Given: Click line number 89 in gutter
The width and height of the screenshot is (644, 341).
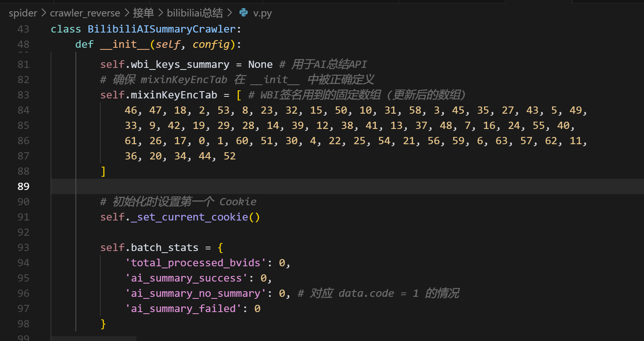Looking at the screenshot, I should [x=23, y=186].
